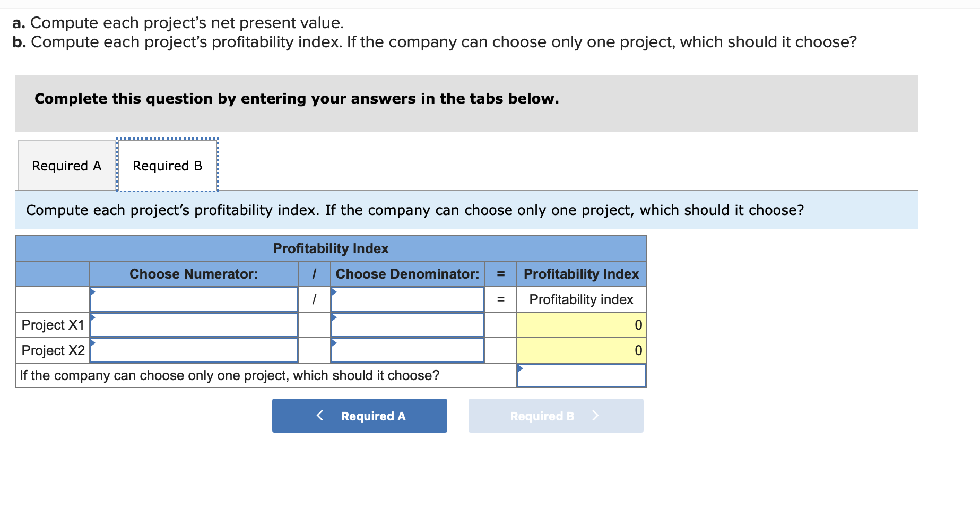
Task: Open the Choose Numerator dropdown for Project X1
Action: click(194, 324)
